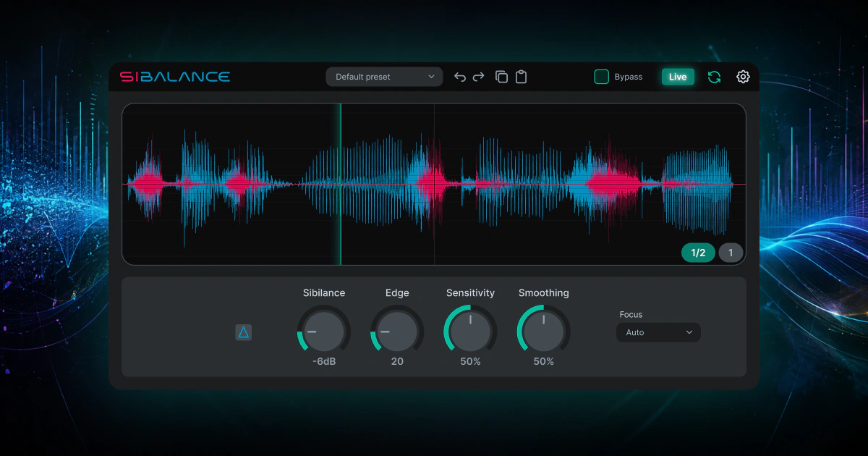Click the Sensitivity label
This screenshot has width=868, height=456.
[470, 293]
